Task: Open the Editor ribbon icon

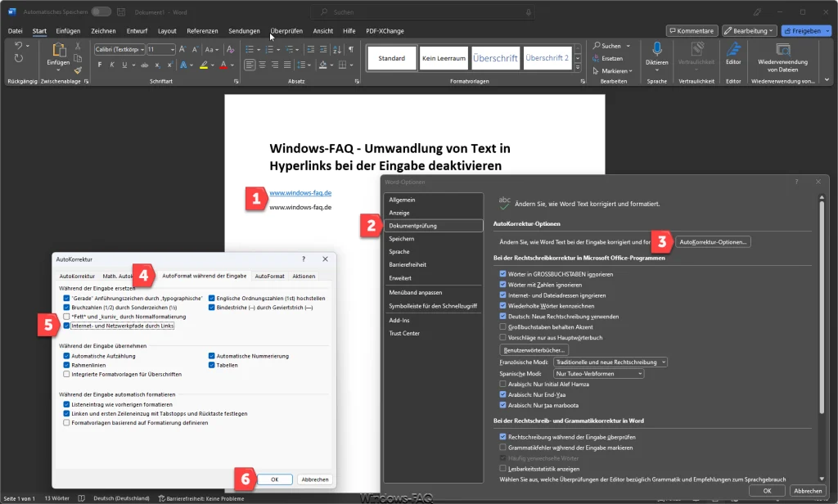Action: (x=733, y=49)
